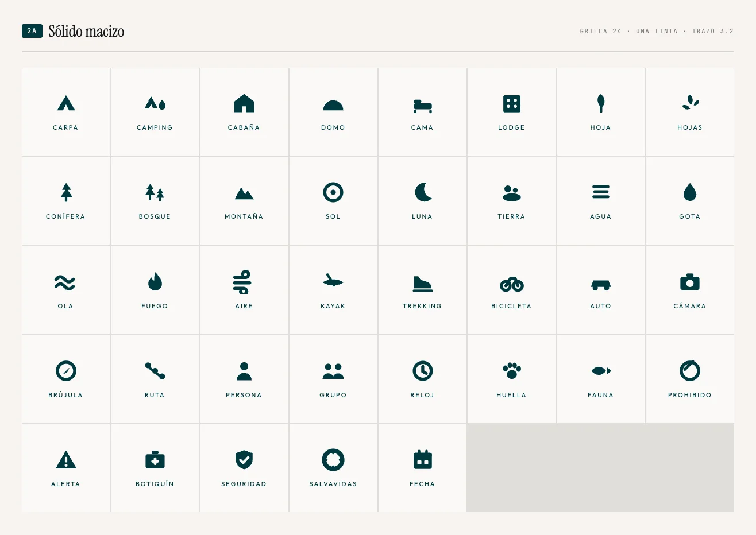This screenshot has height=535, width=756.
Task: Click the Carpa tent icon
Action: click(x=66, y=103)
